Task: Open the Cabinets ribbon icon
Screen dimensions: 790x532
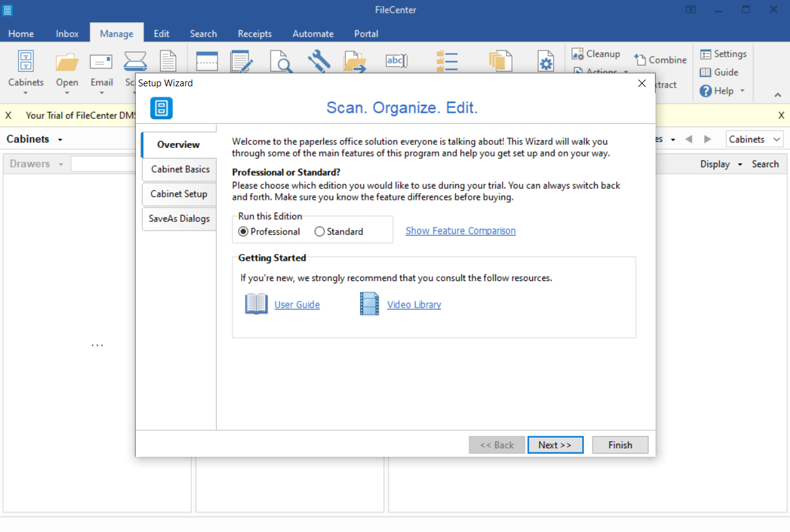Action: tap(26, 62)
